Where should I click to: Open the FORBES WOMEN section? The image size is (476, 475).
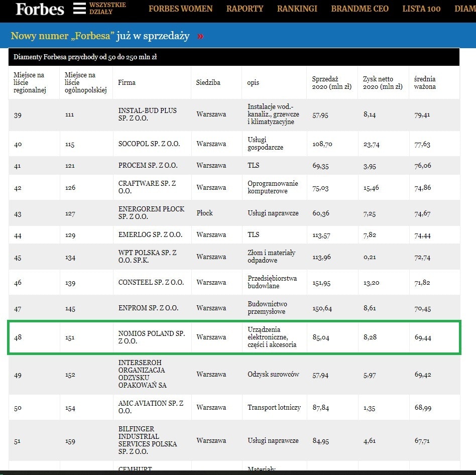pos(180,9)
